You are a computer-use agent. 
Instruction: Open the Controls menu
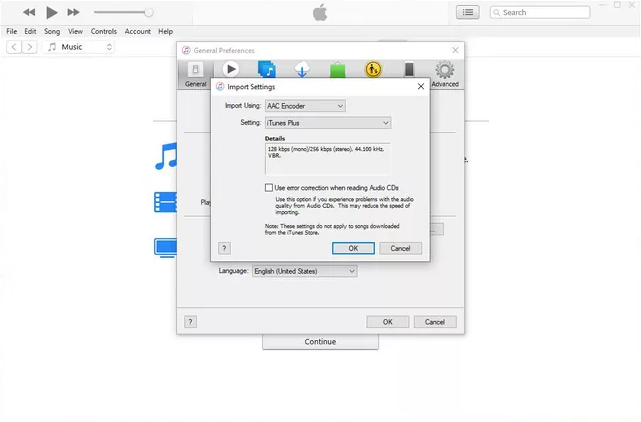point(103,31)
